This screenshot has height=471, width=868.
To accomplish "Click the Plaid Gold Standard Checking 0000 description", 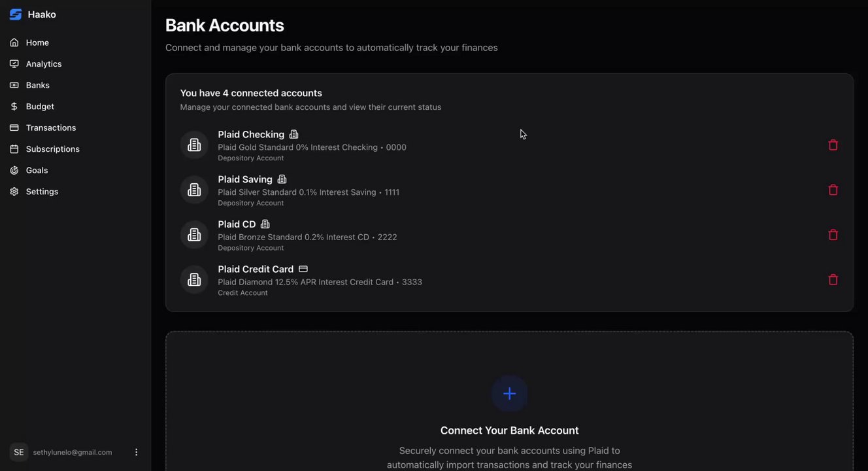I will click(312, 147).
